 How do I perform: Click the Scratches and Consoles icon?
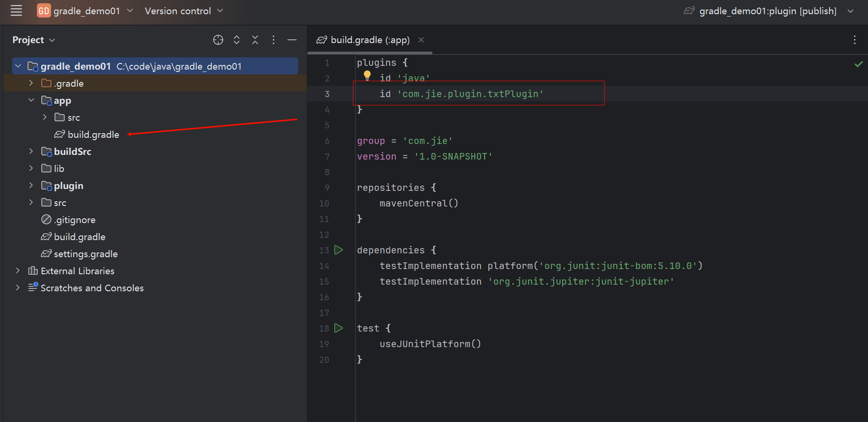[x=33, y=287]
